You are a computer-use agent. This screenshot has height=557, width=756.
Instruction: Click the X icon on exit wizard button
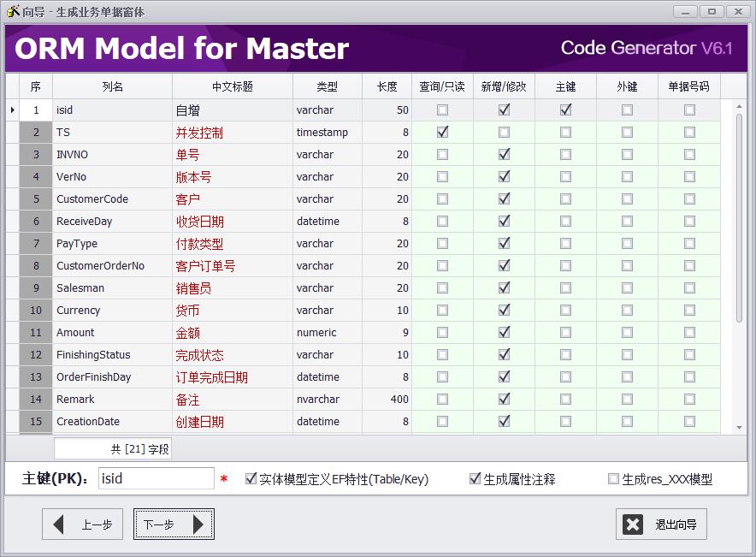(633, 524)
